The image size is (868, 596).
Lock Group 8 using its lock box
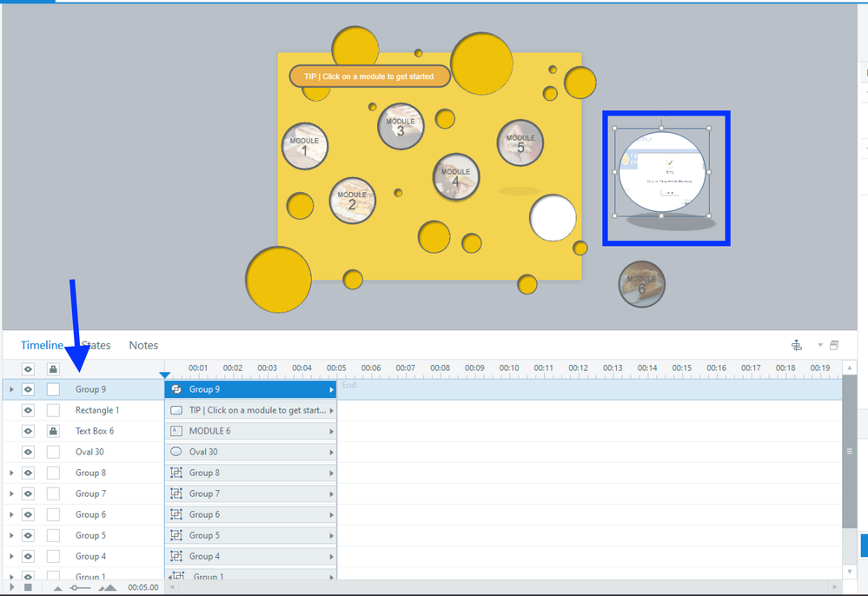pyautogui.click(x=53, y=473)
